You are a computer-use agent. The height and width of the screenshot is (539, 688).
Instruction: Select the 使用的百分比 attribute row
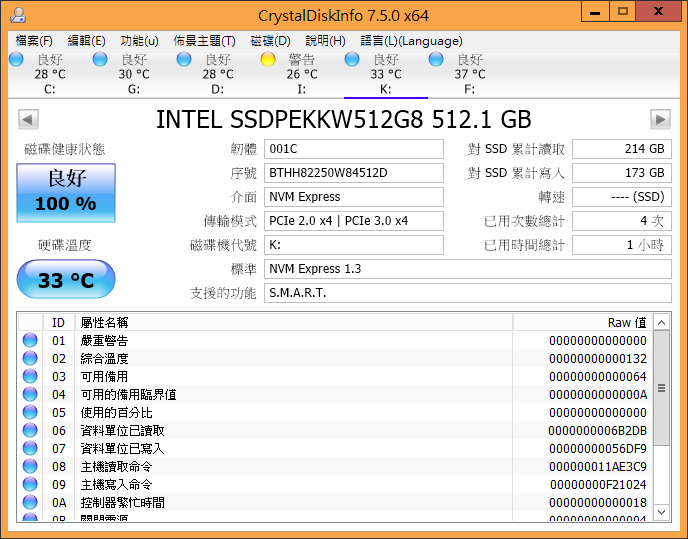pyautogui.click(x=335, y=413)
